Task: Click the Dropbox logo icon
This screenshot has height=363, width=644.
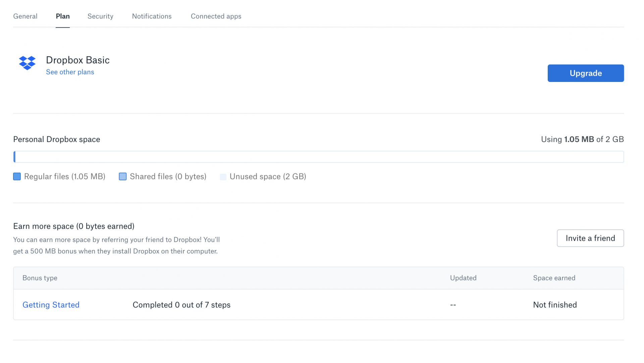Action: [x=27, y=63]
